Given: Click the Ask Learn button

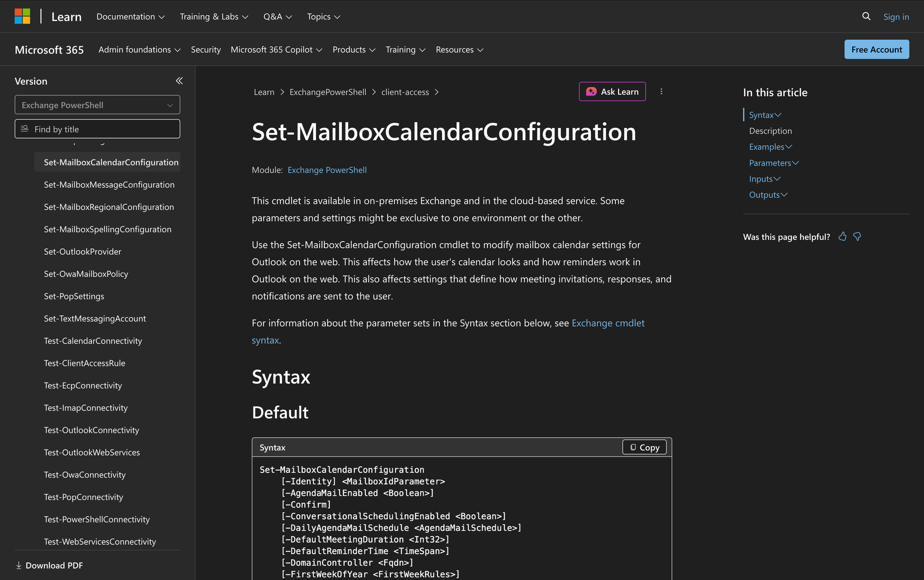Looking at the screenshot, I should [x=612, y=92].
